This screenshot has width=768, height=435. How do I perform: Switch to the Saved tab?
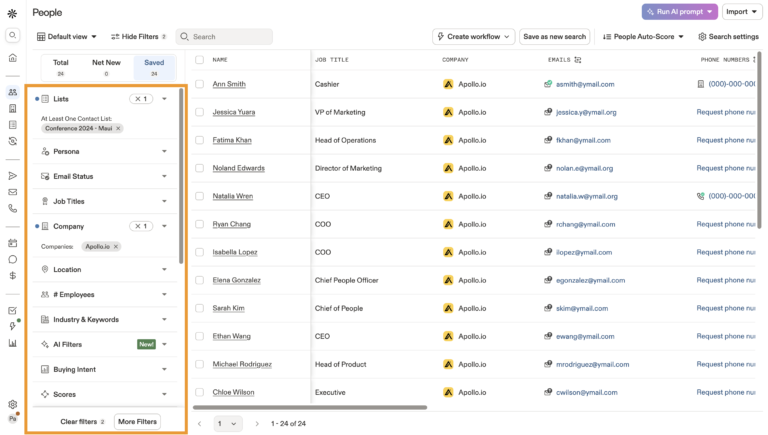click(x=154, y=67)
